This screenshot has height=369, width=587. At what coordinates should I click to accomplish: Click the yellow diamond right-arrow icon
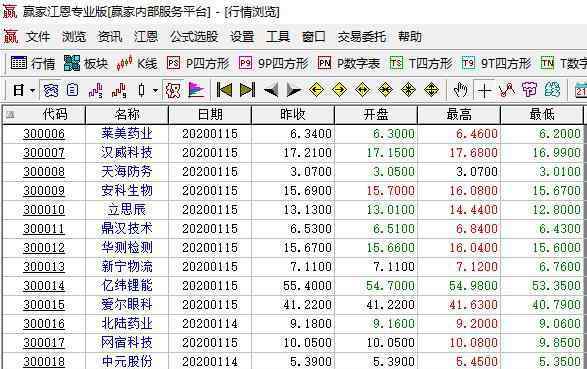(340, 90)
